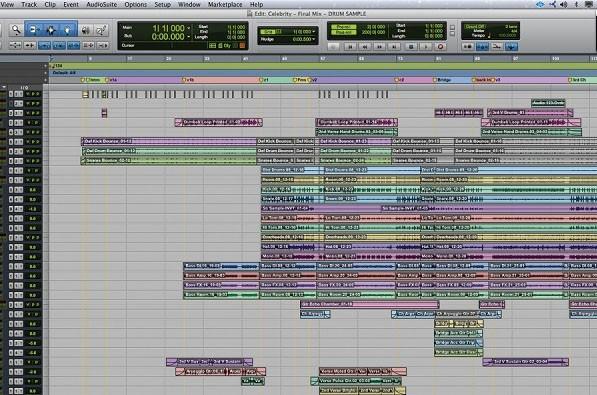Open the Marketplace menu
Screen dimensions: 597x395
225,5
